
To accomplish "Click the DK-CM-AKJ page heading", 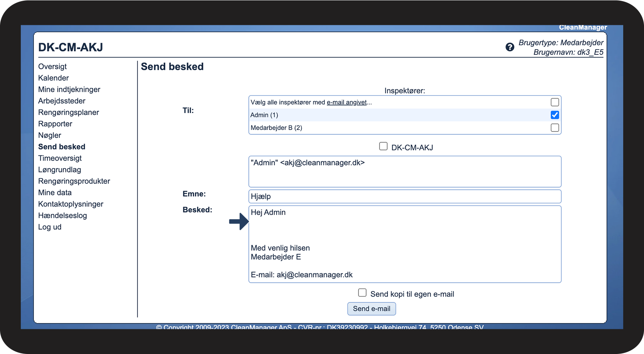I will (71, 47).
